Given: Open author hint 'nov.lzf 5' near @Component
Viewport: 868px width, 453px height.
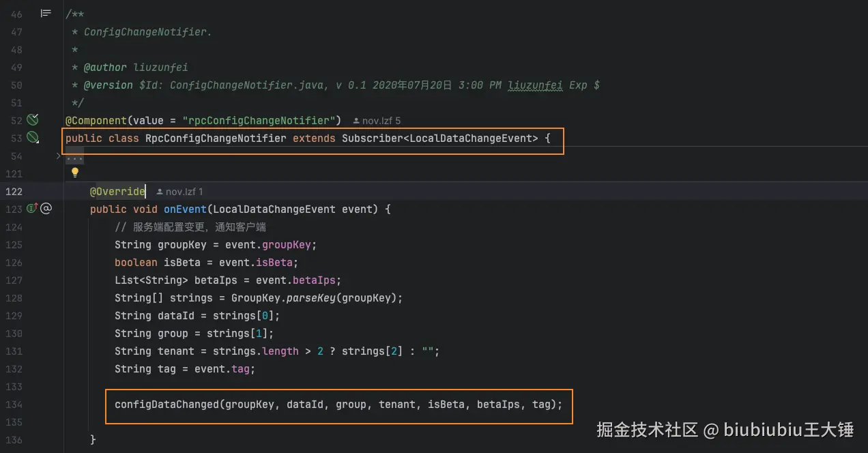Looking at the screenshot, I should [377, 121].
